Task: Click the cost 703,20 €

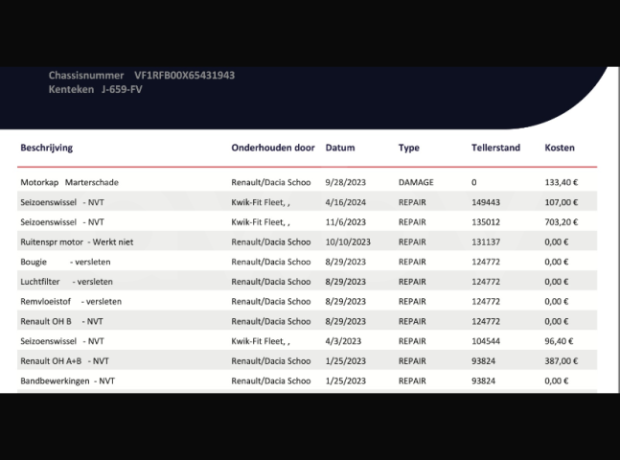Action: [x=561, y=222]
